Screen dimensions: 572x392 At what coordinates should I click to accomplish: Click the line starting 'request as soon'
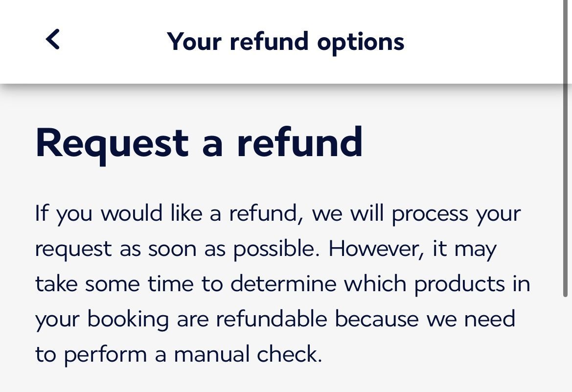pyautogui.click(x=266, y=249)
